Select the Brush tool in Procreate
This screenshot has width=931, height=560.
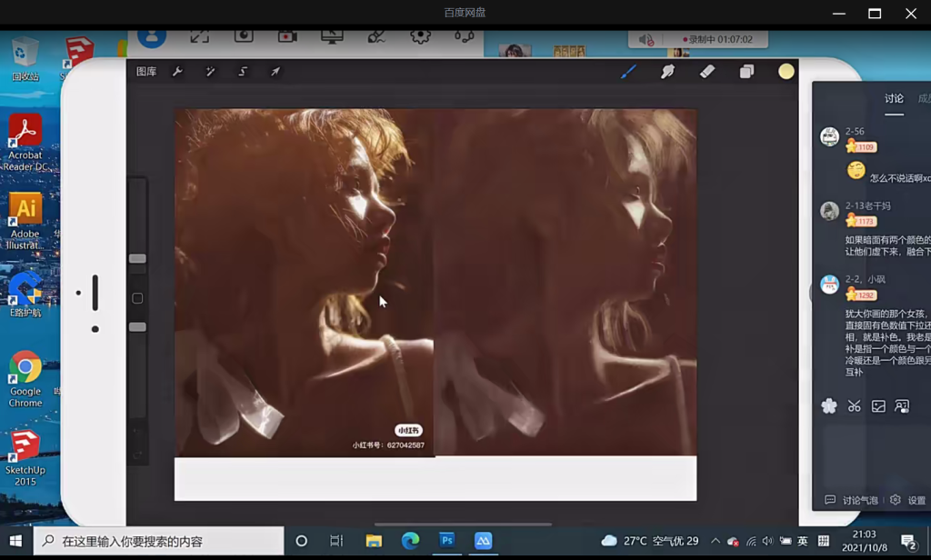(628, 72)
